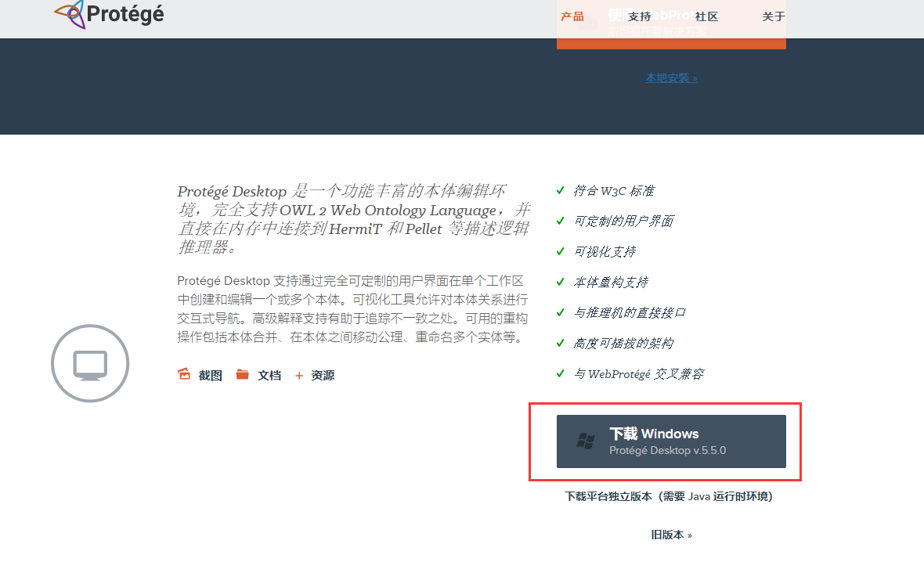Click the Windows logo on download button

click(x=585, y=441)
